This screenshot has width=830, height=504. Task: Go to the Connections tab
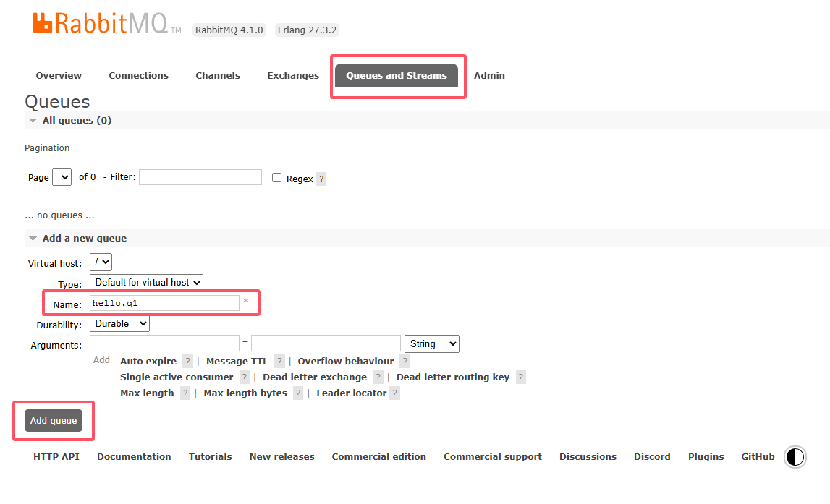pyautogui.click(x=139, y=76)
